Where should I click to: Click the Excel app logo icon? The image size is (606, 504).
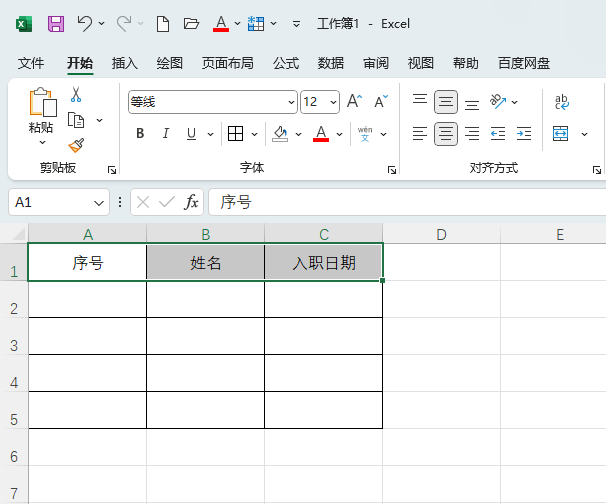pos(24,24)
